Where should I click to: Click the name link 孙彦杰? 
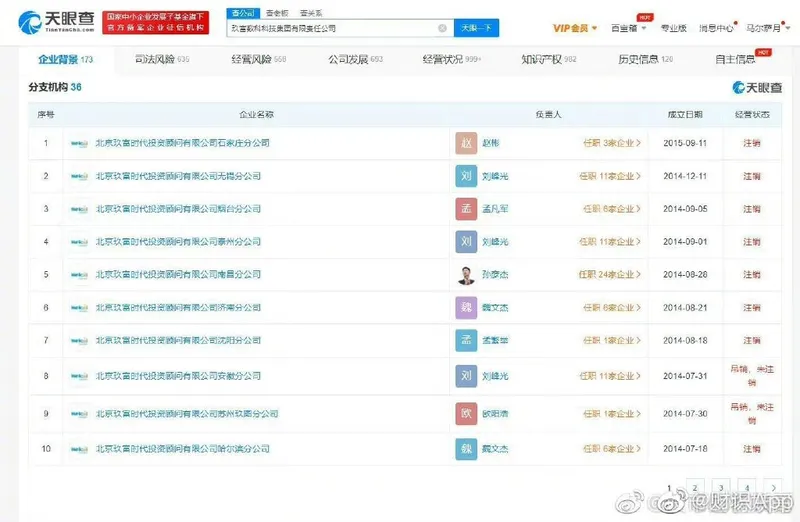pyautogui.click(x=495, y=275)
